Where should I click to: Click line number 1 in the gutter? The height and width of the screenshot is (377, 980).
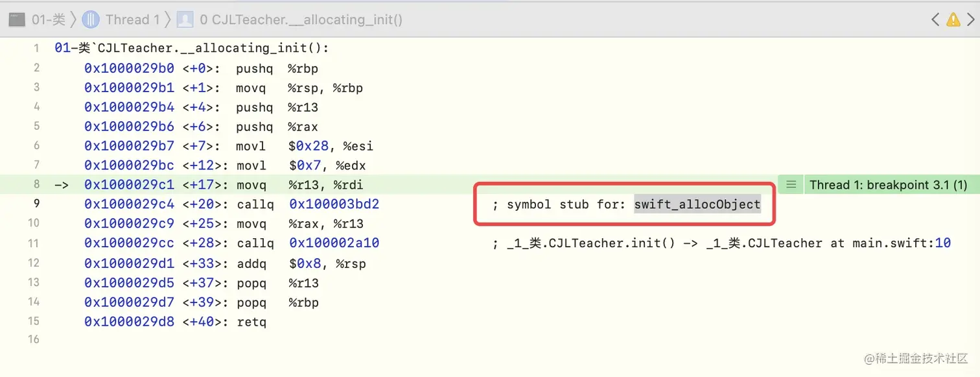(36, 48)
